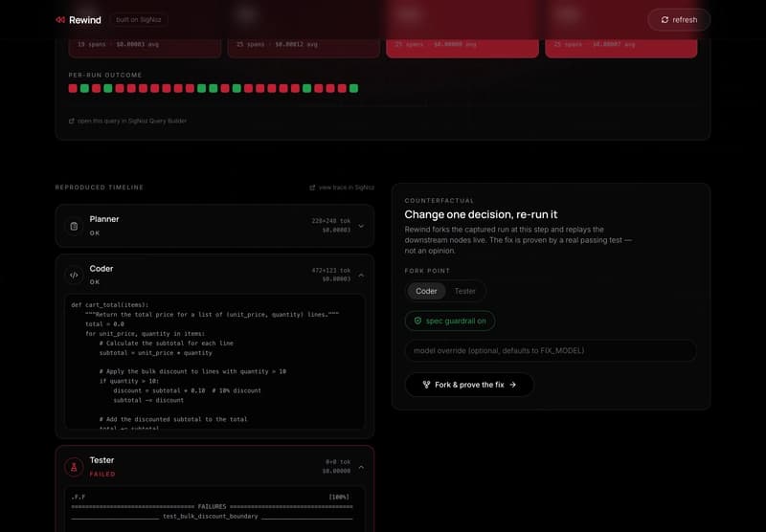The height and width of the screenshot is (532, 766).
Task: Click the 'REPRODUCED TIMELINE' heading
Action: point(100,188)
